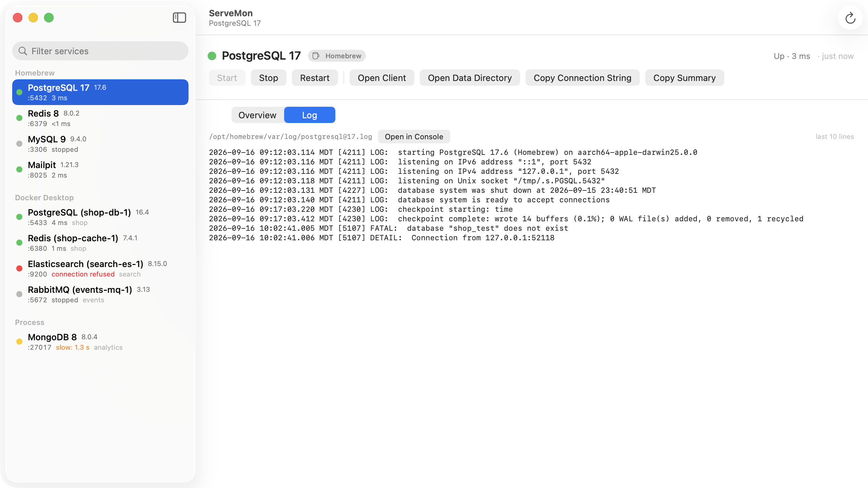Viewport: 868px width, 488px height.
Task: Click the 'listening on Unix socket' log line
Action: (x=407, y=181)
